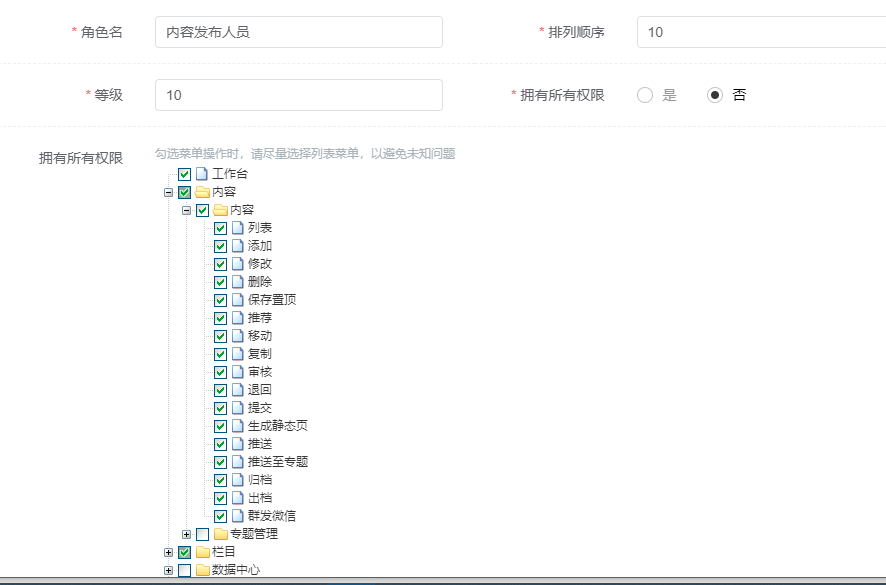Click the 数据中心 folder icon
The width and height of the screenshot is (886, 585).
pyautogui.click(x=202, y=570)
